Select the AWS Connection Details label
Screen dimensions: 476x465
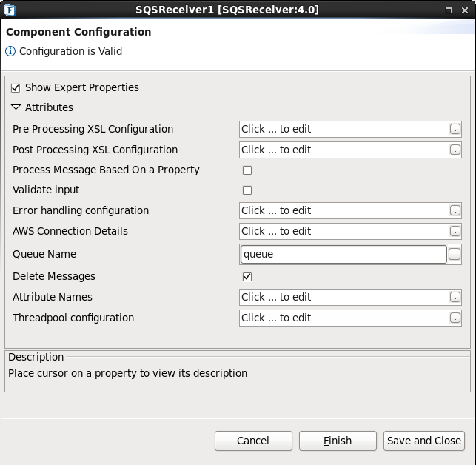70,231
